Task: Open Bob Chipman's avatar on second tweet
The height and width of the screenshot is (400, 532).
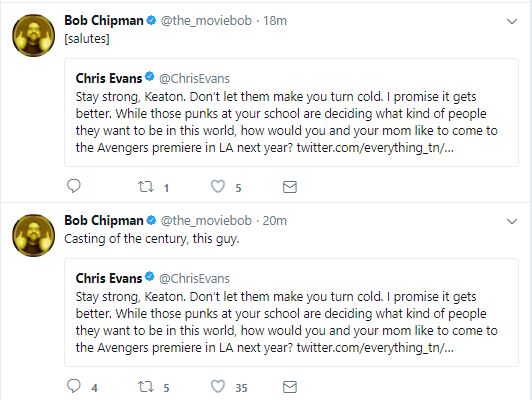Action: click(33, 235)
